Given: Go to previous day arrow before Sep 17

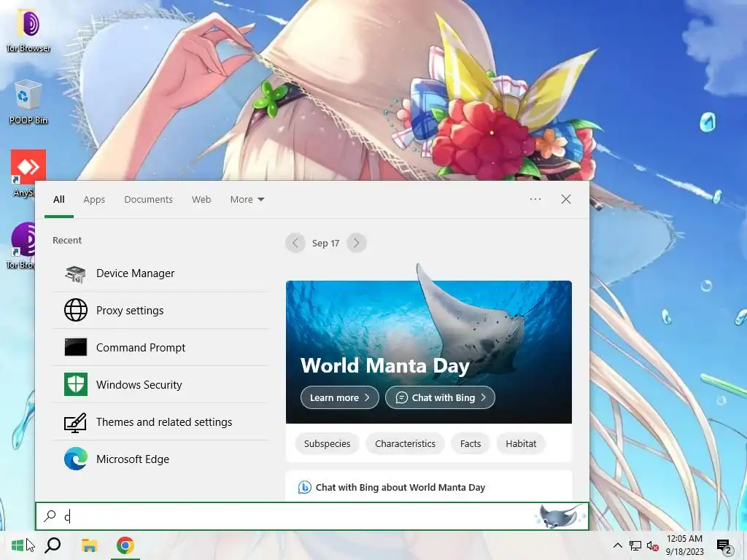Looking at the screenshot, I should 295,244.
